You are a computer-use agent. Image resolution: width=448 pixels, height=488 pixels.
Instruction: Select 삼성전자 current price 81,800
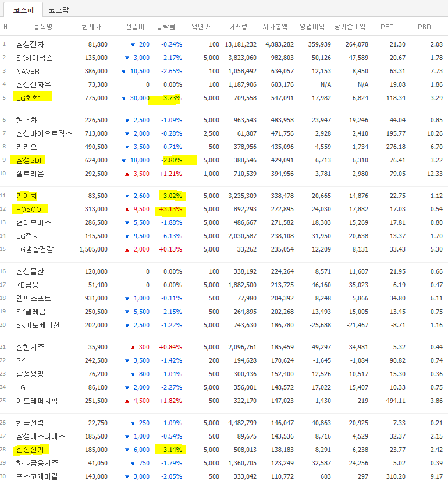pyautogui.click(x=98, y=44)
